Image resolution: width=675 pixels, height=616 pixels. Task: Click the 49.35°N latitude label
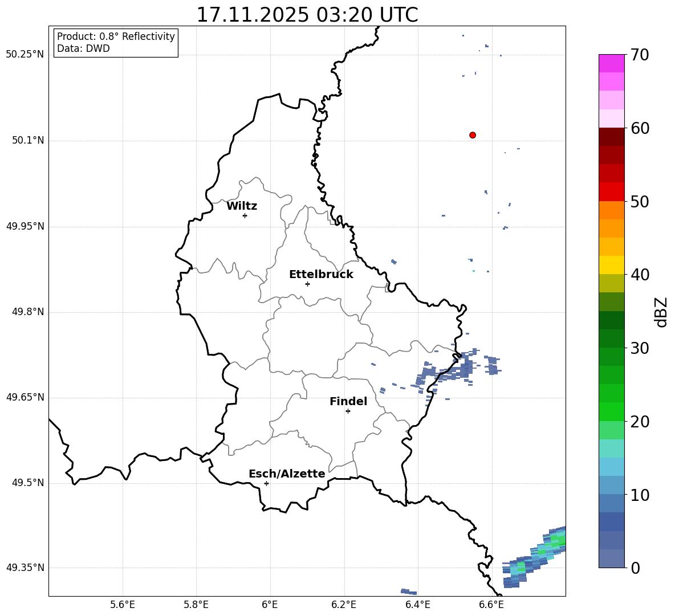[25, 568]
